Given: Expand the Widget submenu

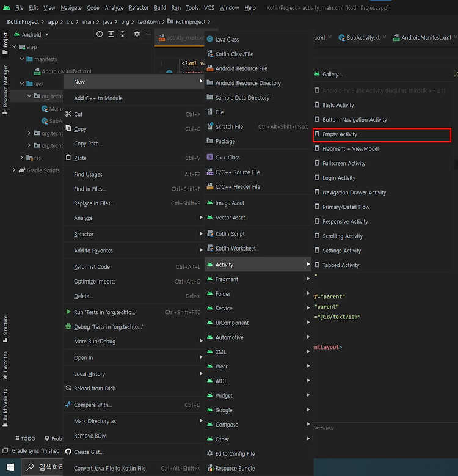Looking at the screenshot, I should (x=258, y=395).
